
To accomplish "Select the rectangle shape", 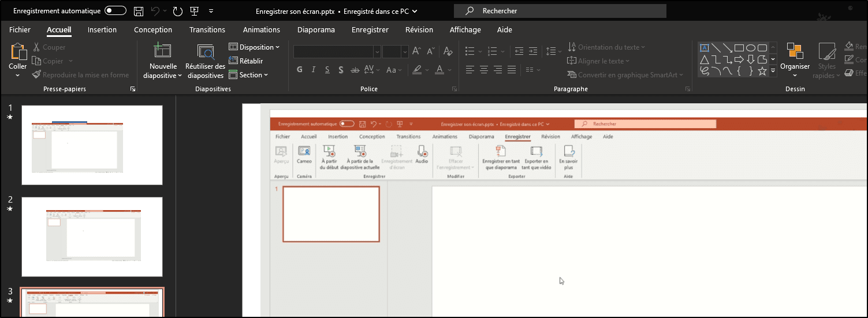I will (739, 48).
